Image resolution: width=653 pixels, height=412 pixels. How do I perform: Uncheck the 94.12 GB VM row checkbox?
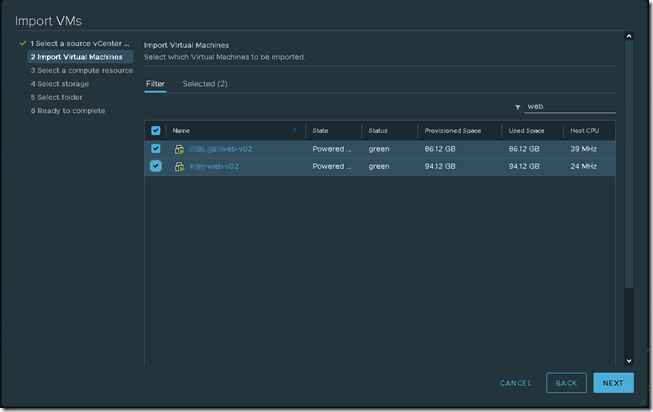(156, 166)
